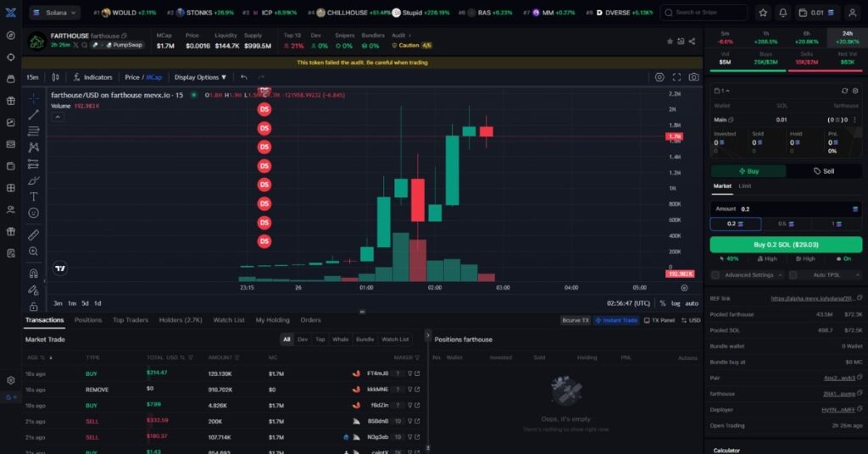Tick the Auto TPSL checkbox
The image size is (868, 454).
point(793,274)
